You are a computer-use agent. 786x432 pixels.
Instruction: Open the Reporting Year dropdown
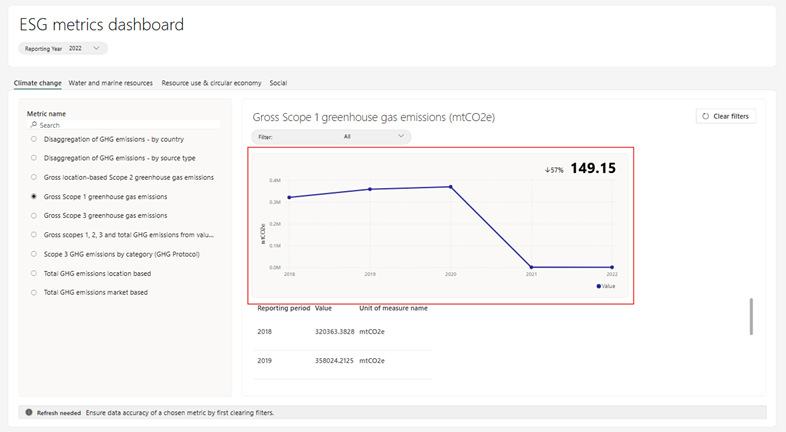coord(63,49)
